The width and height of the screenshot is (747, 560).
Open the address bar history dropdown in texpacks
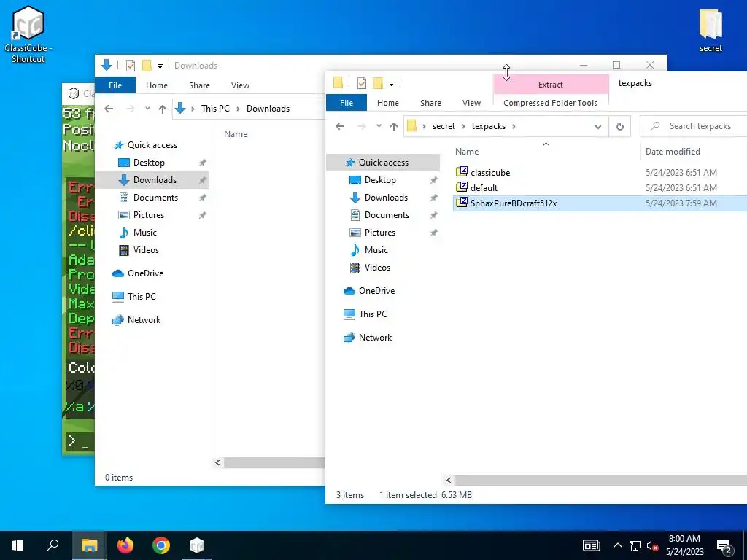[598, 126]
